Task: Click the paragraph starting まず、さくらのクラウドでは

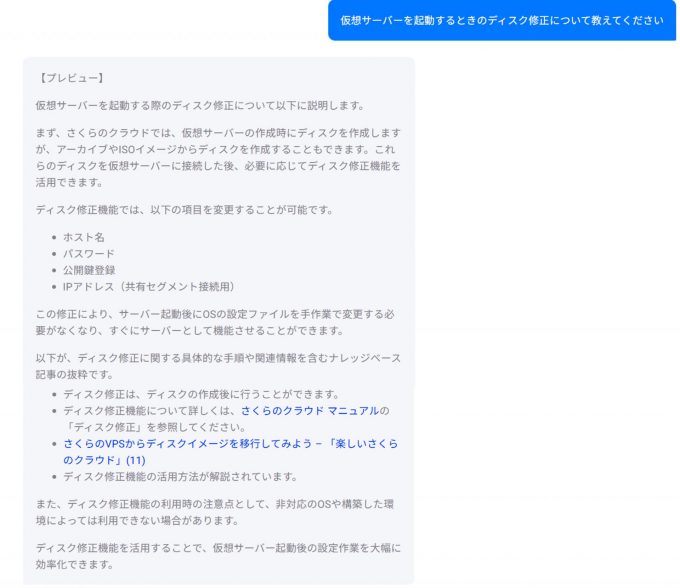Action: click(218, 157)
